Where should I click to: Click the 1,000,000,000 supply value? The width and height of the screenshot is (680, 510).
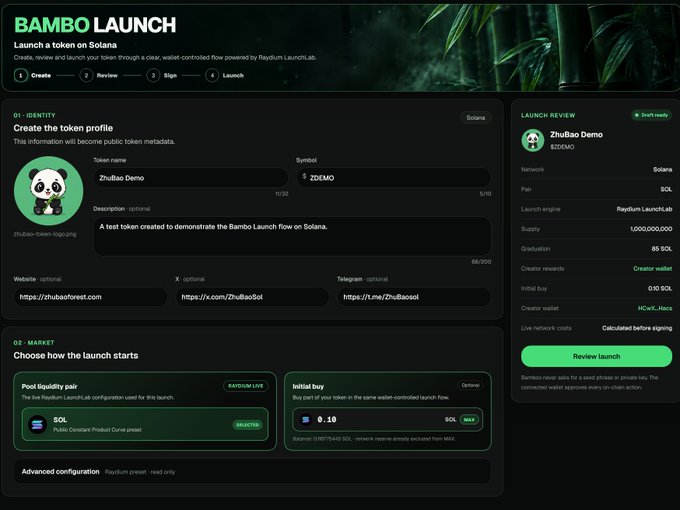(651, 229)
